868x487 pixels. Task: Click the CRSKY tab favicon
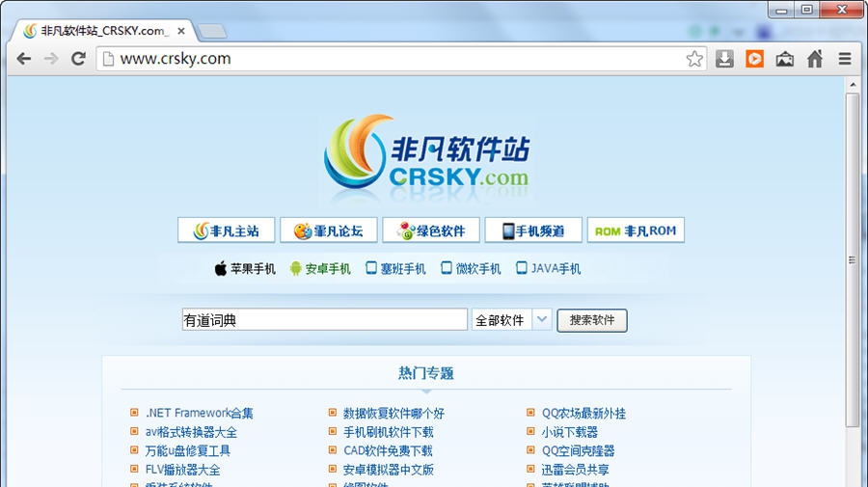tap(30, 31)
